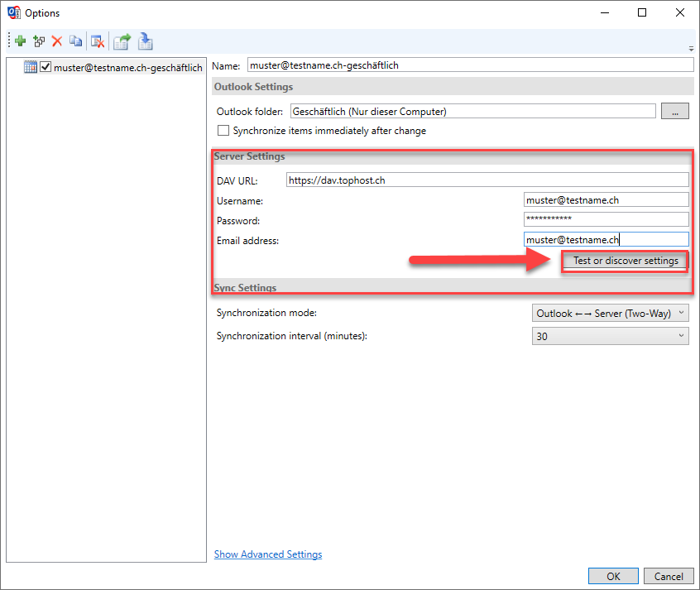Click into the profile Name field
Image resolution: width=700 pixels, height=590 pixels.
(471, 65)
